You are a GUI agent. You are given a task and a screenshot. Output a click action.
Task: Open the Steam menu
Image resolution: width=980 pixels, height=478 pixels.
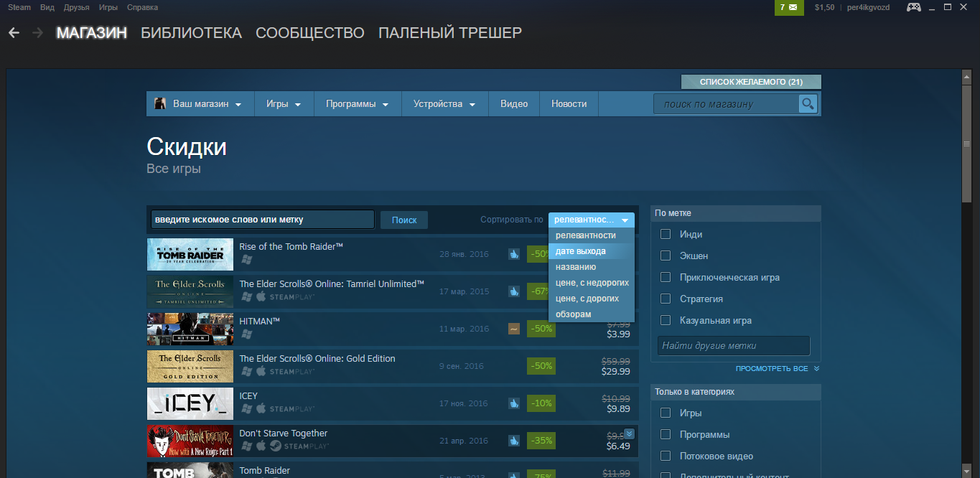19,7
